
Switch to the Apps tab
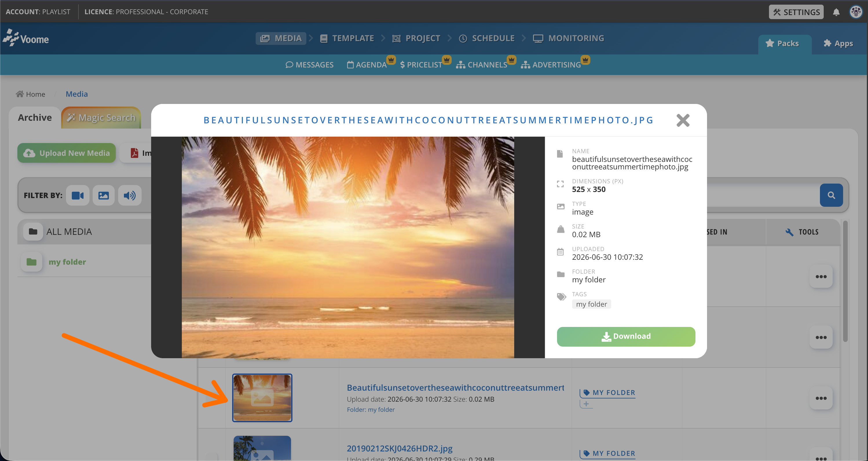pyautogui.click(x=838, y=44)
